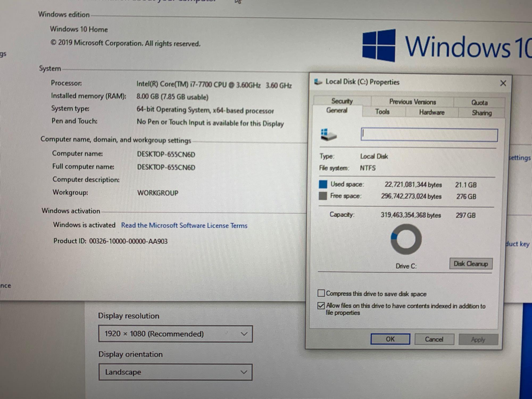Click the 64-bit Operating System text
The width and height of the screenshot is (532, 399).
click(205, 110)
